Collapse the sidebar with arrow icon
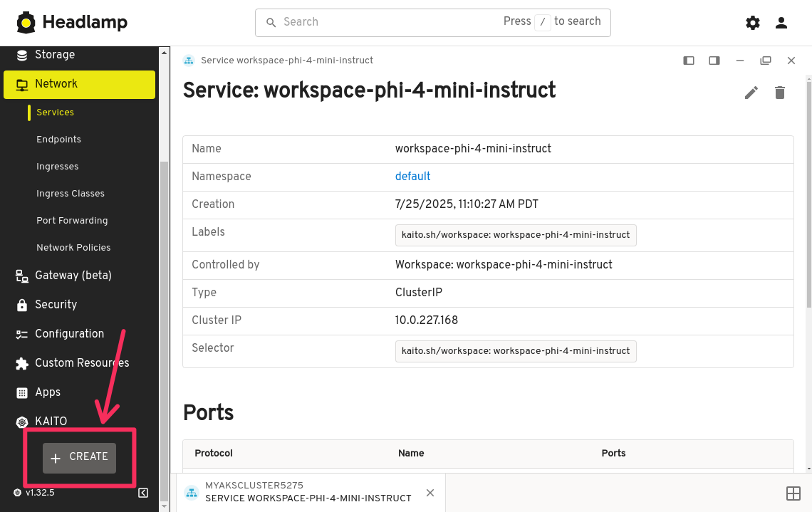 (x=143, y=493)
